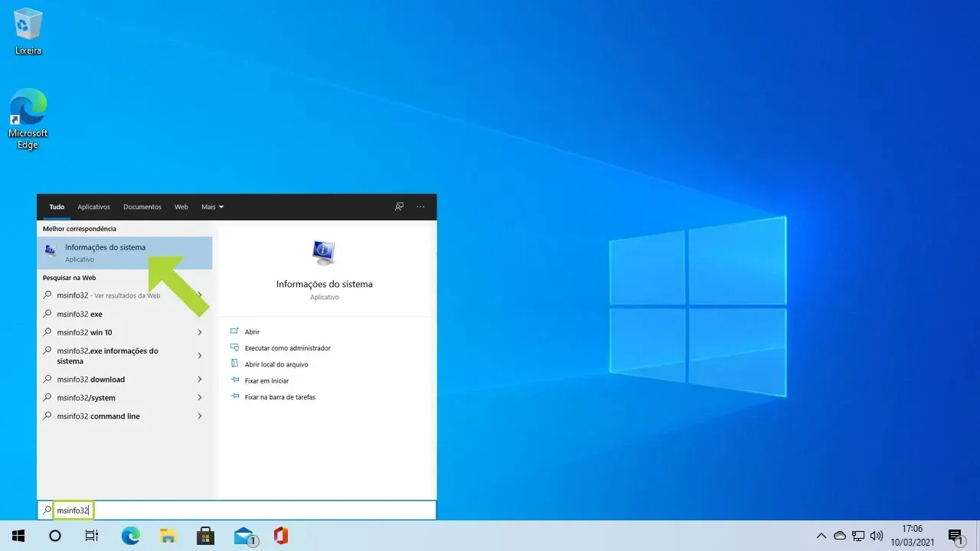Click the search box containing msinfo32
The image size is (980, 551).
(x=237, y=510)
